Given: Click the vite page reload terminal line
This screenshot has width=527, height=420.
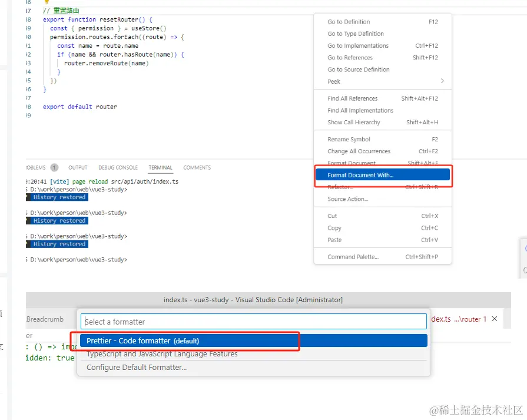Looking at the screenshot, I should coord(102,181).
